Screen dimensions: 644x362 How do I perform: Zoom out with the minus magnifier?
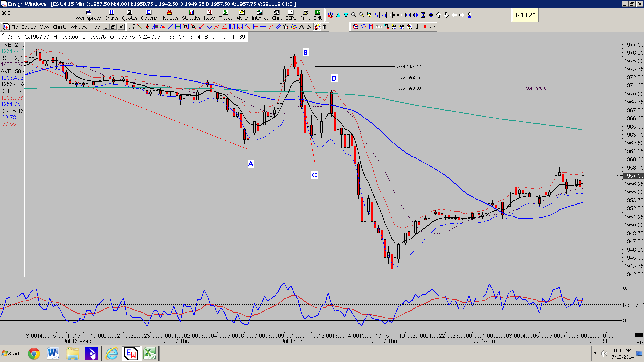click(x=361, y=15)
